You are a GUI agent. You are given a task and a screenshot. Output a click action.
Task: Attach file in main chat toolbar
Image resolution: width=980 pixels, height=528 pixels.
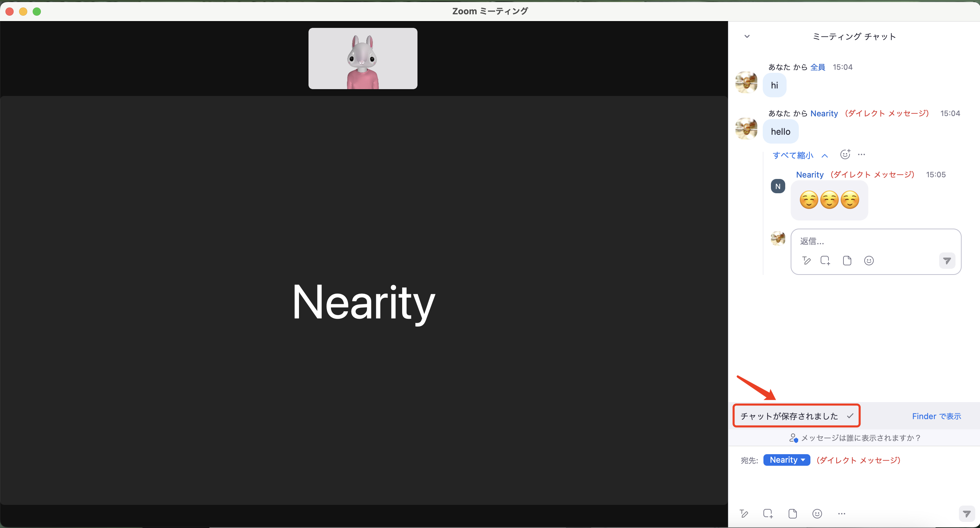pos(792,514)
